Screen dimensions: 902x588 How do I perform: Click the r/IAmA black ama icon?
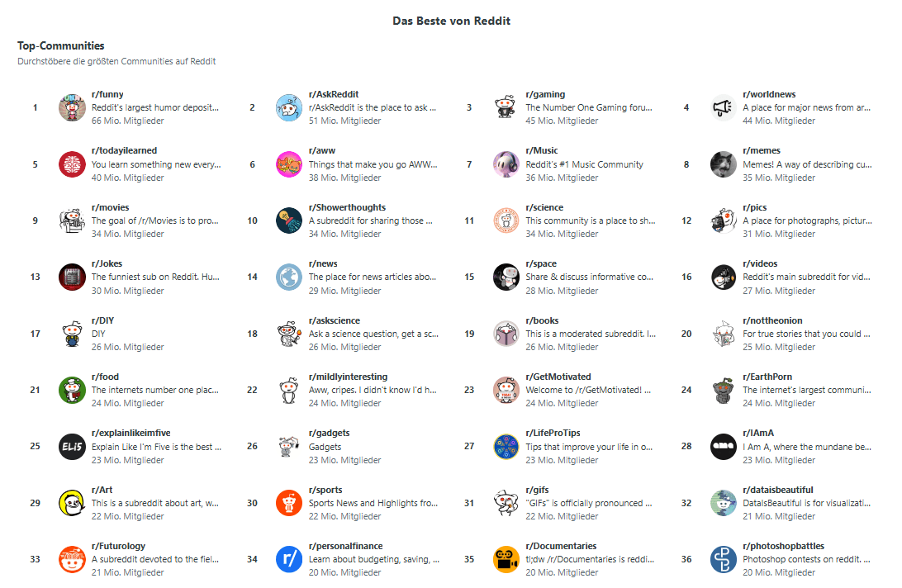coord(723,447)
